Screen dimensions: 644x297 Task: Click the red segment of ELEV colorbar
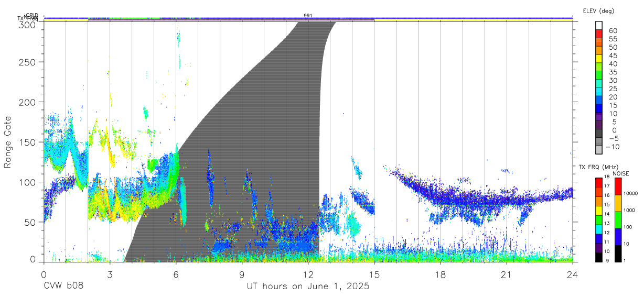pyautogui.click(x=599, y=34)
